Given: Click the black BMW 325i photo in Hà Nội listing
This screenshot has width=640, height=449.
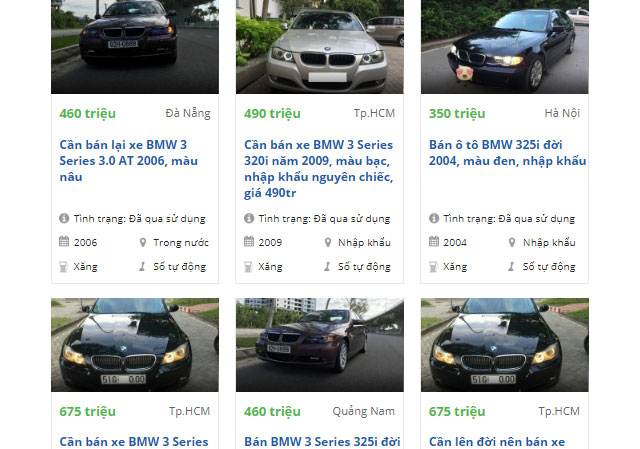Looking at the screenshot, I should point(504,47).
